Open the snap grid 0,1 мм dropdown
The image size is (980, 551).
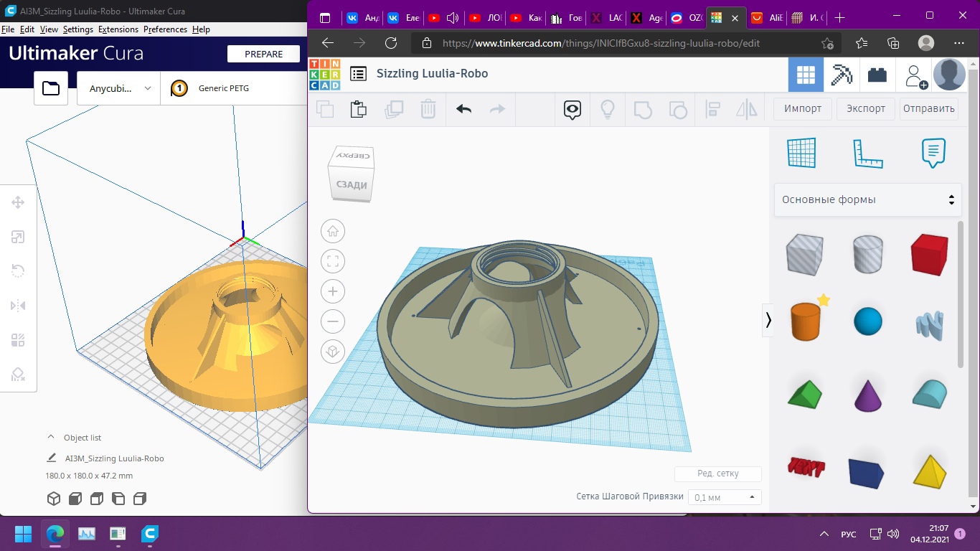click(x=725, y=497)
